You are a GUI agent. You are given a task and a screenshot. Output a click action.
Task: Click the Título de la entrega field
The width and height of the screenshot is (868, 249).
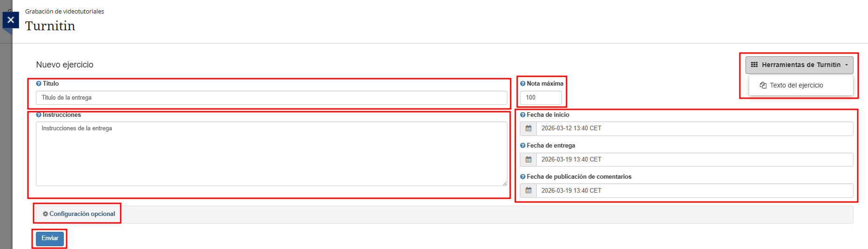coord(271,98)
